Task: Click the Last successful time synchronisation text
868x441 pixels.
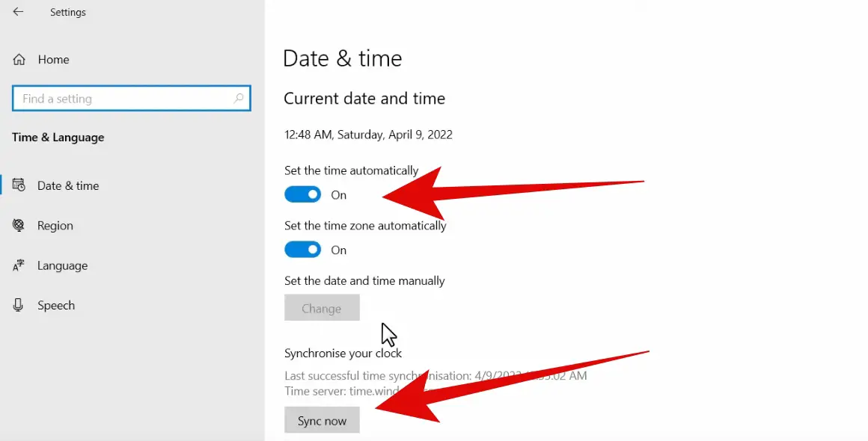Action: point(435,376)
